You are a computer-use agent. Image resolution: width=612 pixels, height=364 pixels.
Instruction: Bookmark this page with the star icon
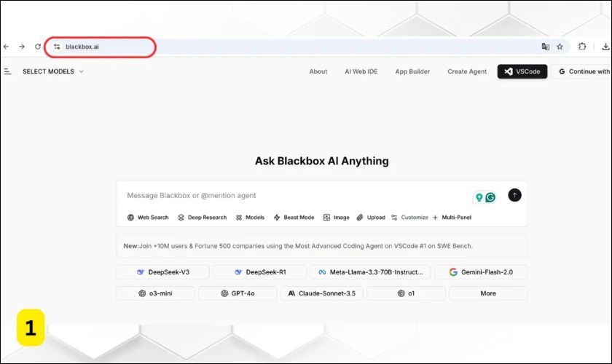coord(560,47)
